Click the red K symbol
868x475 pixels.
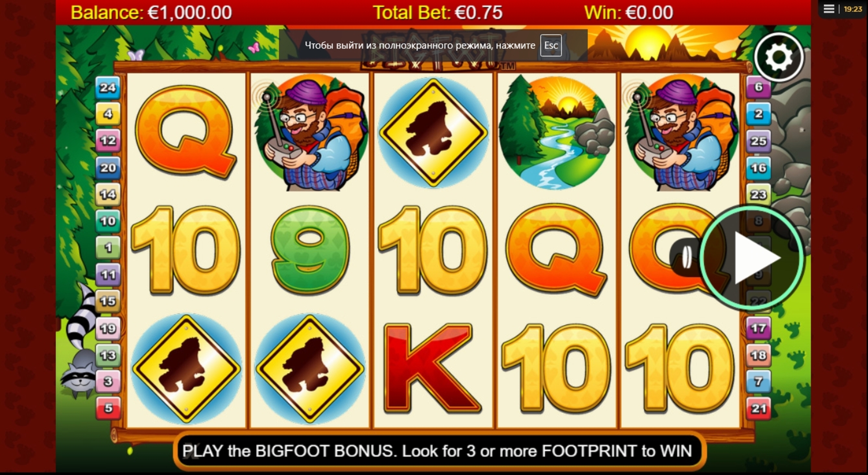tap(432, 369)
